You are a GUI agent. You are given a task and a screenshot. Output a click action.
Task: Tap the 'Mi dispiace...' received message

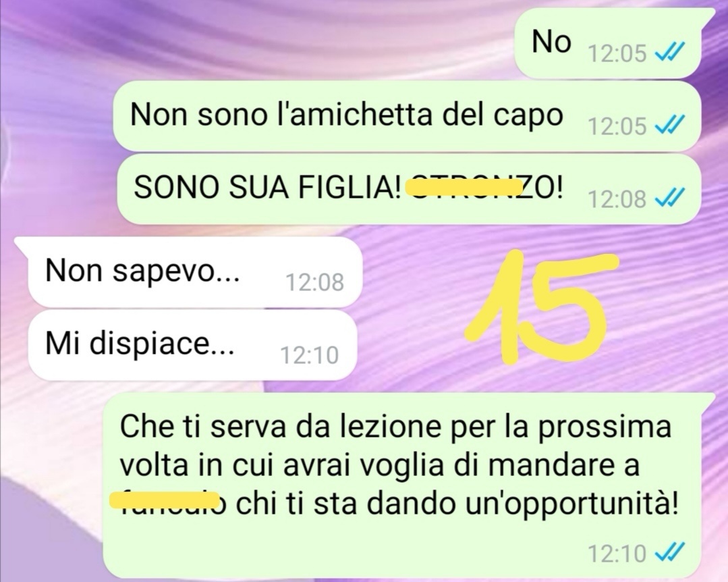192,345
